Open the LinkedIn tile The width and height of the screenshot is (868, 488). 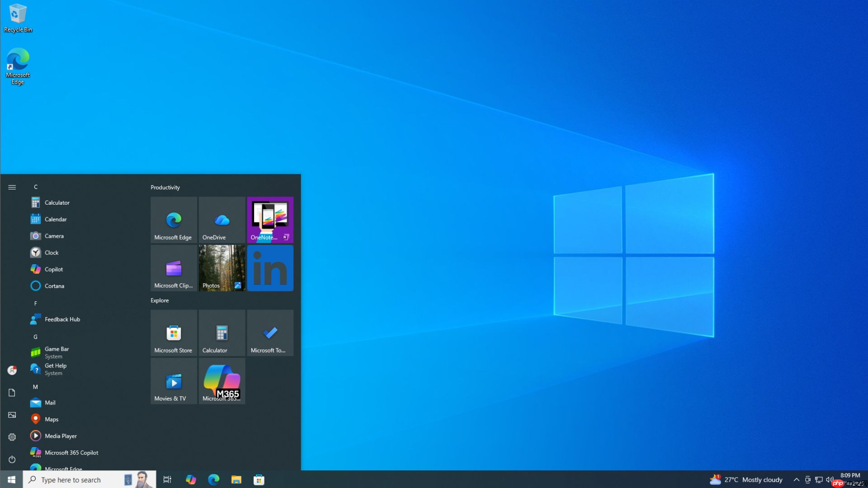click(270, 267)
